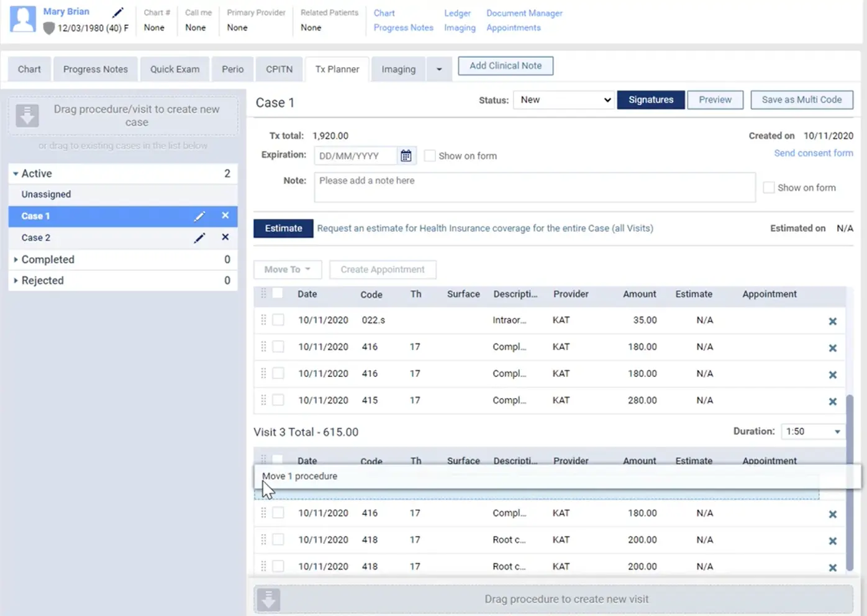Select the Tx Planner tab
This screenshot has width=867, height=616.
point(337,70)
